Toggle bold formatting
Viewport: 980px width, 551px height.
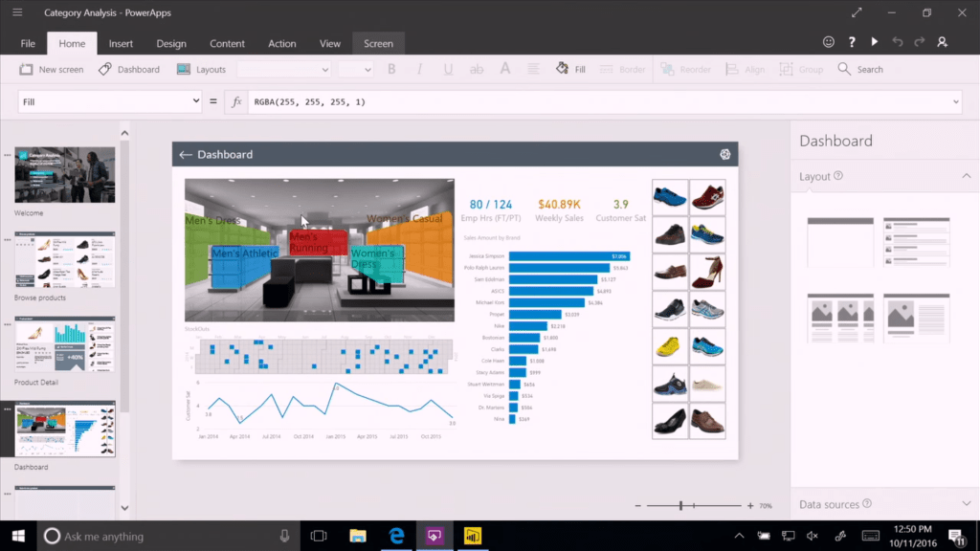click(x=390, y=68)
